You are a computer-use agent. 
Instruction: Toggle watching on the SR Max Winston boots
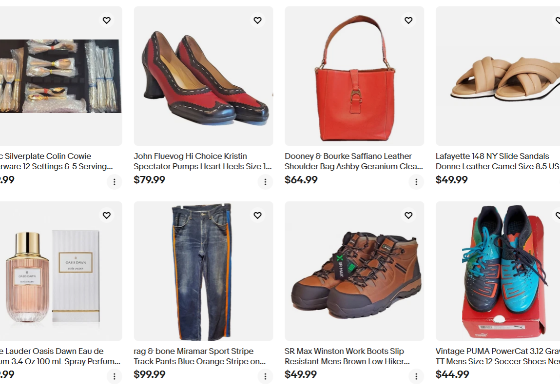tap(408, 215)
